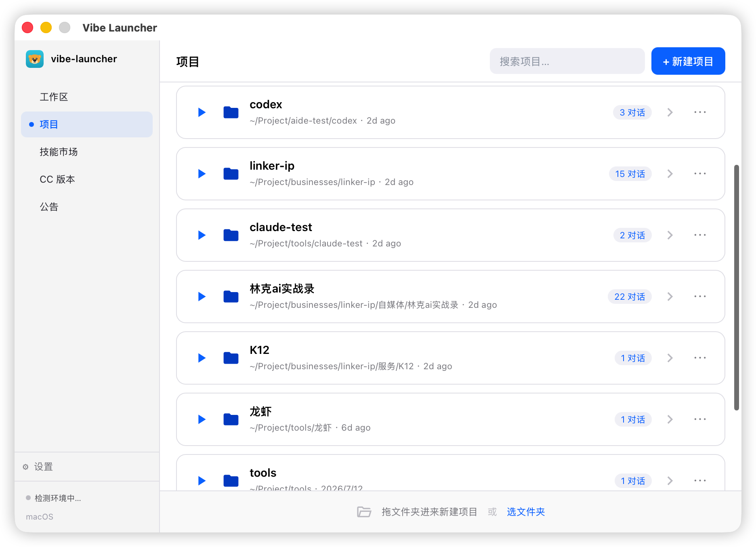Image resolution: width=756 pixels, height=547 pixels.
Task: Launch the tools project play icon
Action: pyautogui.click(x=202, y=481)
